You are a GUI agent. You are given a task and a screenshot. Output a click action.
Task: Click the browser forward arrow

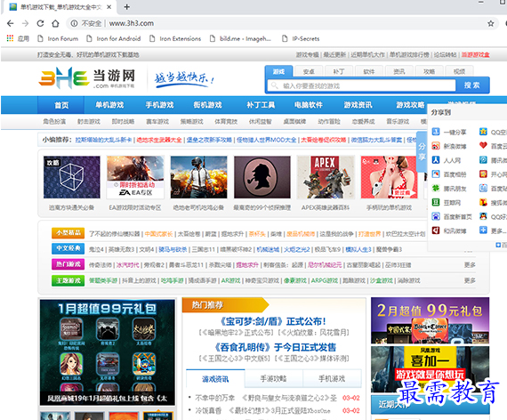pyautogui.click(x=25, y=23)
